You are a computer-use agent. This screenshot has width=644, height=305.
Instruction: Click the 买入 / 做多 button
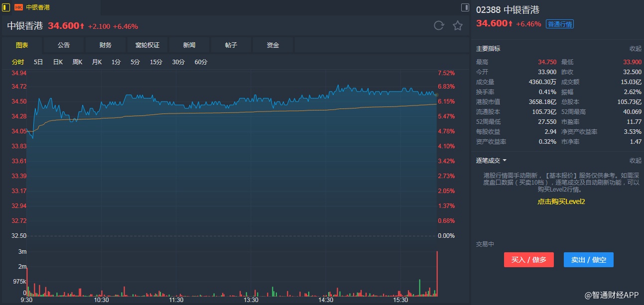point(528,260)
